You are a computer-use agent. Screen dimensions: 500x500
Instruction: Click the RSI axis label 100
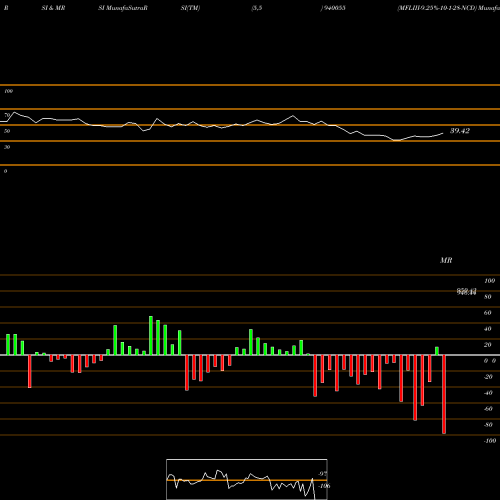(x=8, y=91)
